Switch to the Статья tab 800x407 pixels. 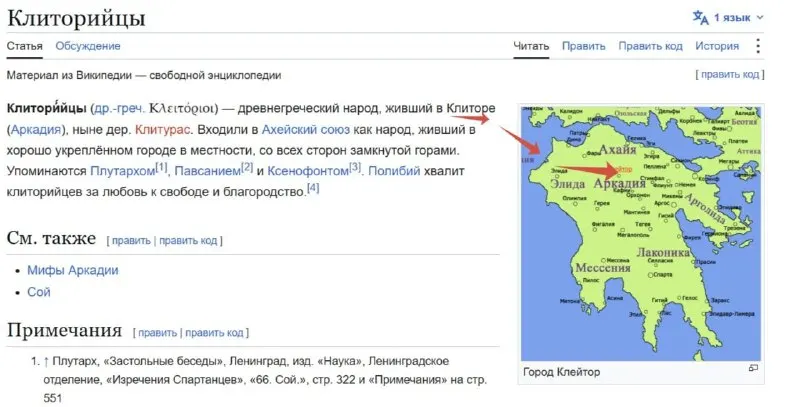[x=24, y=46]
